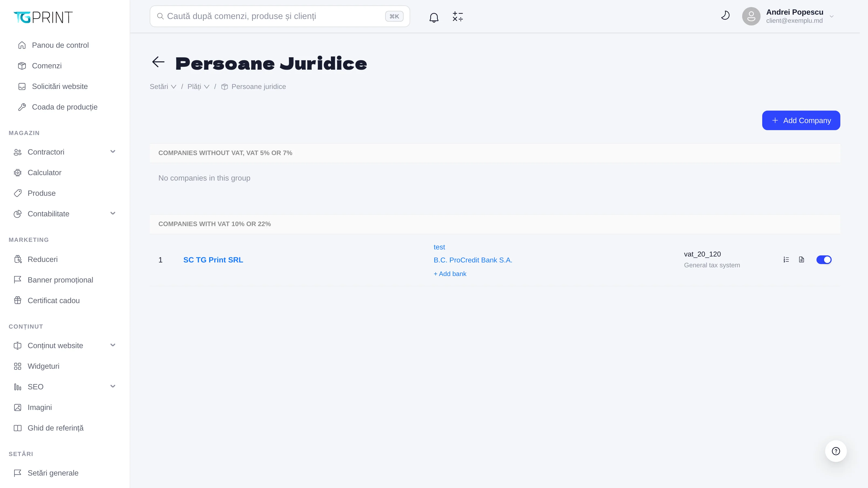Screen dimensions: 868x488
Task: Open the B.C. ProCredit Bank S.A. link
Action: 473,260
